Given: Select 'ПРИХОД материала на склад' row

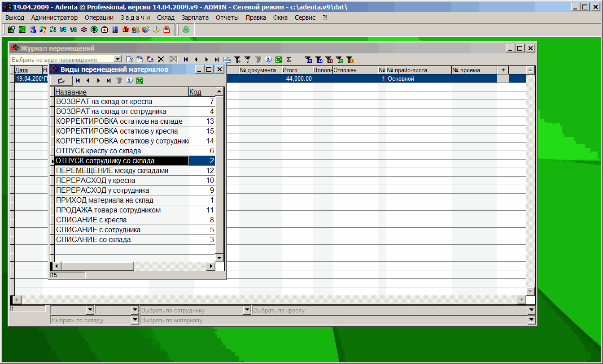Looking at the screenshot, I should click(121, 200).
